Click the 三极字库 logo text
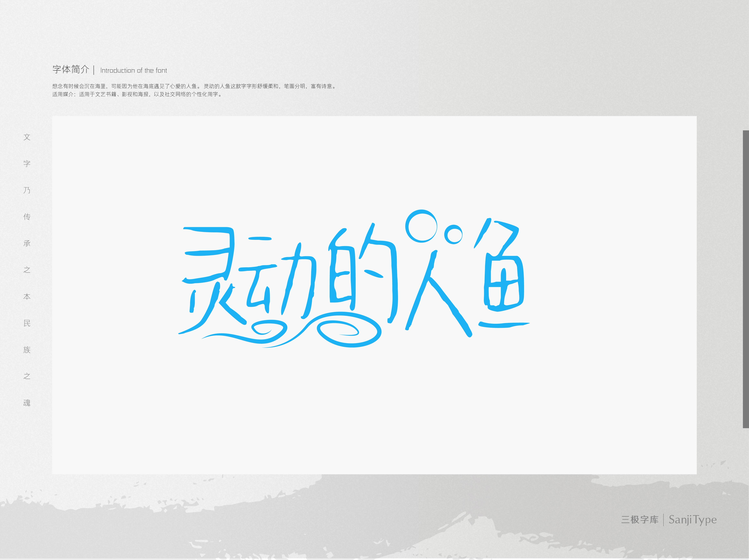The width and height of the screenshot is (749, 560). coord(640,520)
